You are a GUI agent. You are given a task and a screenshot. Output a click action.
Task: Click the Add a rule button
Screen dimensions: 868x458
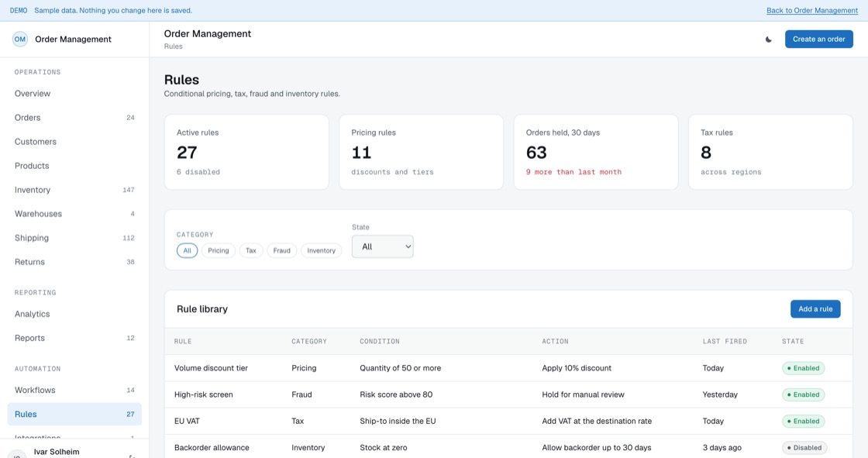(x=815, y=309)
